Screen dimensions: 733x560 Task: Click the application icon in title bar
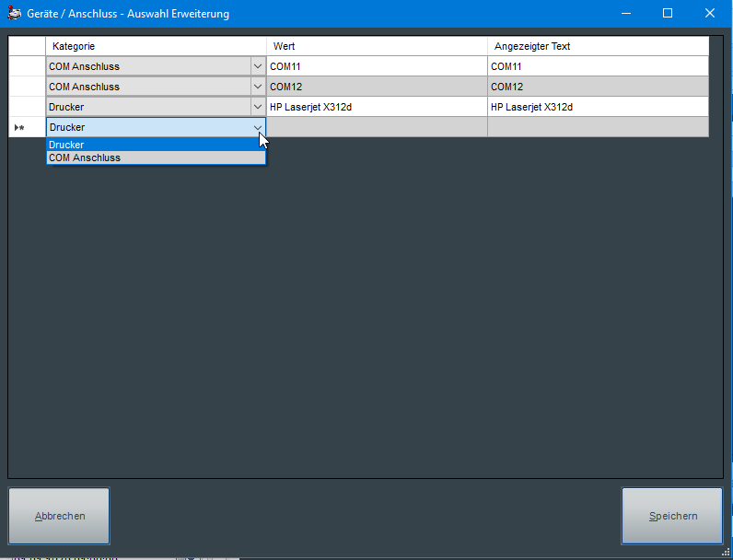coord(14,14)
